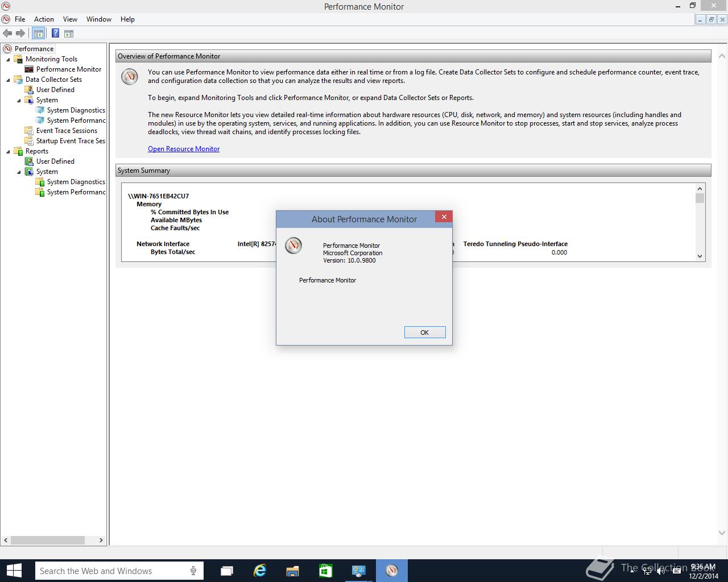Screen dimensions: 728x582
Task: Click OK in About Performance Monitor dialog
Action: click(425, 332)
